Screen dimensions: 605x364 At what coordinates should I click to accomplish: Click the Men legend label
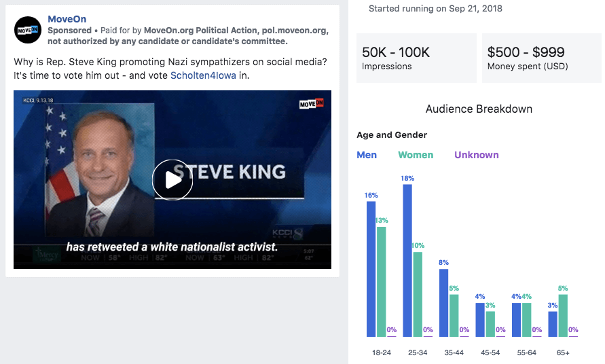[x=367, y=155]
